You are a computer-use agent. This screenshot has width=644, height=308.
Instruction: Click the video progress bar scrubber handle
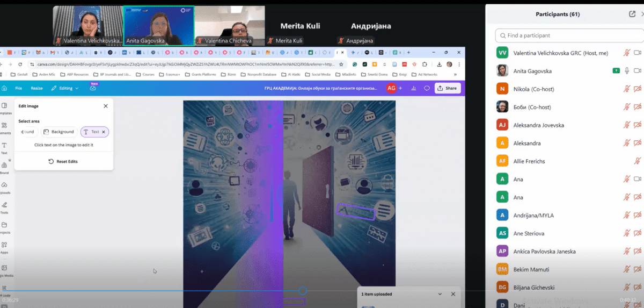pos(303,290)
